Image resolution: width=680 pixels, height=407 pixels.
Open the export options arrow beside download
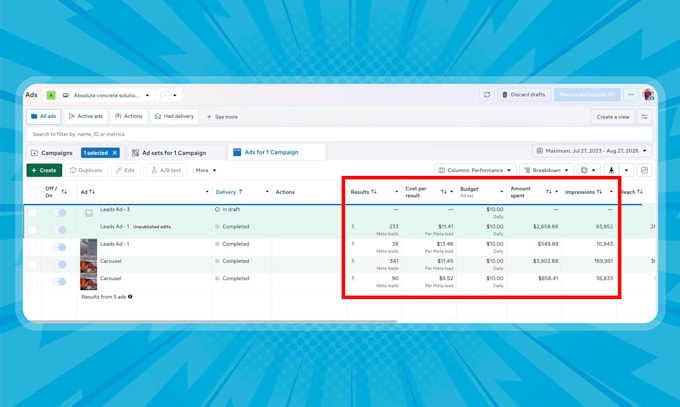click(x=626, y=170)
